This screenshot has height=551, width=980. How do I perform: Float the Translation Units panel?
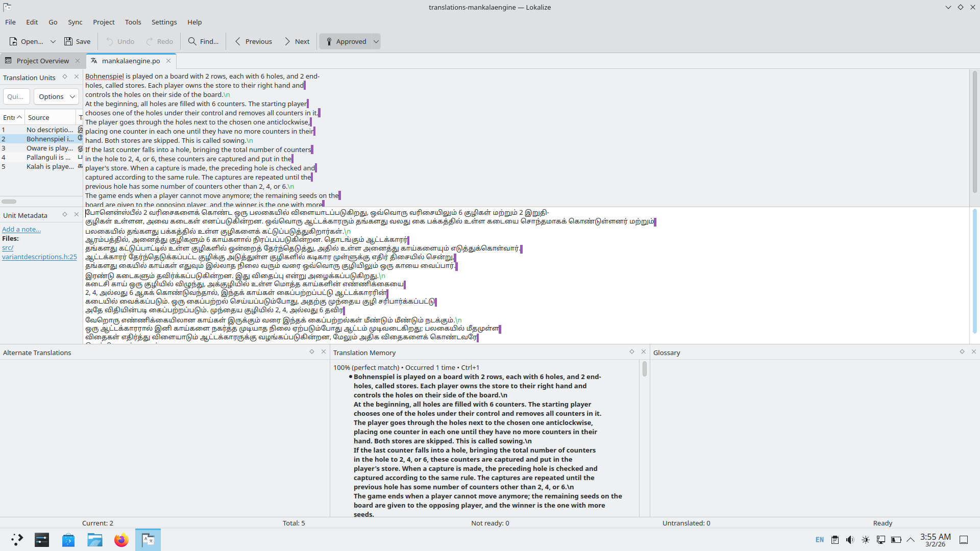point(65,77)
